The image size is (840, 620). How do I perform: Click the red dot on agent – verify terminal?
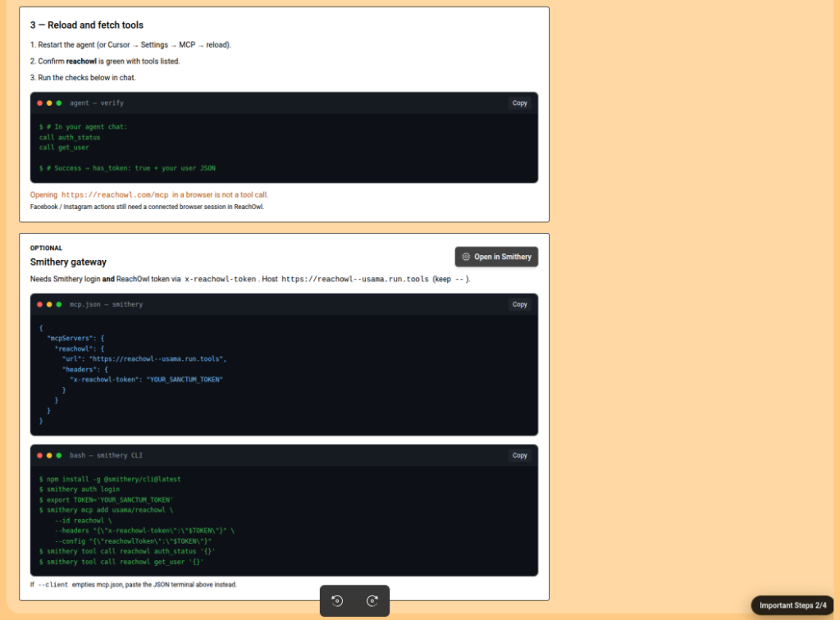[x=39, y=103]
